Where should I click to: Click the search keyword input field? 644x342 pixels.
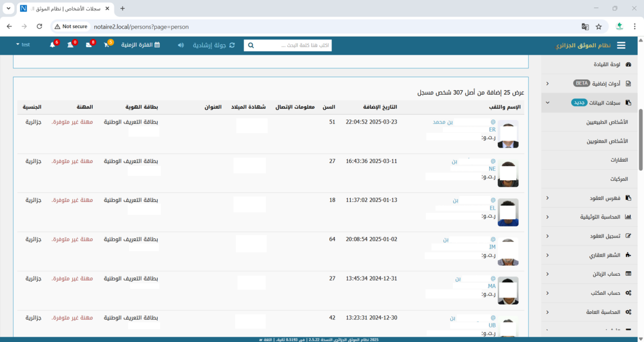click(x=293, y=46)
